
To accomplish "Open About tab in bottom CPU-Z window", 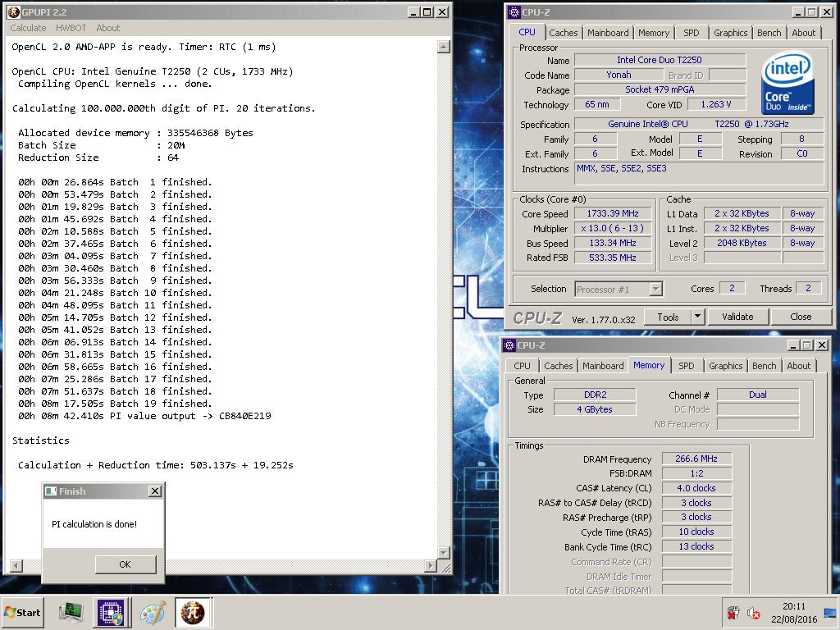I will coord(798,366).
